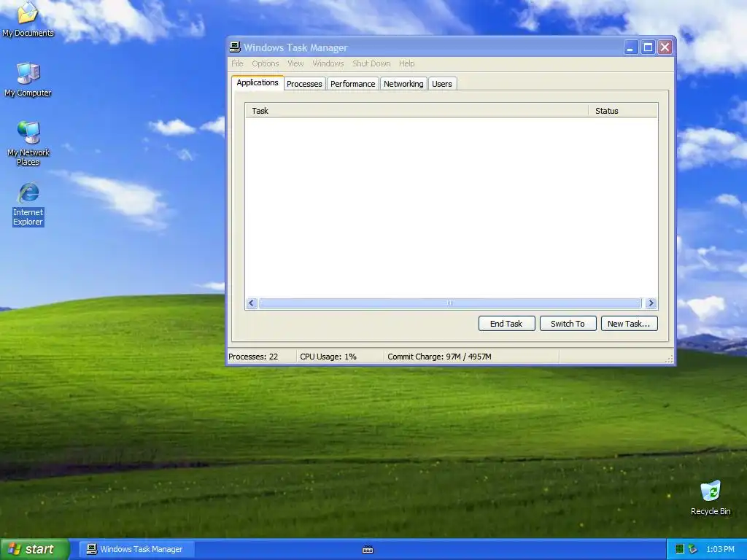Maximize the Task Manager window
Viewport: 747px width, 560px height.
(x=648, y=47)
